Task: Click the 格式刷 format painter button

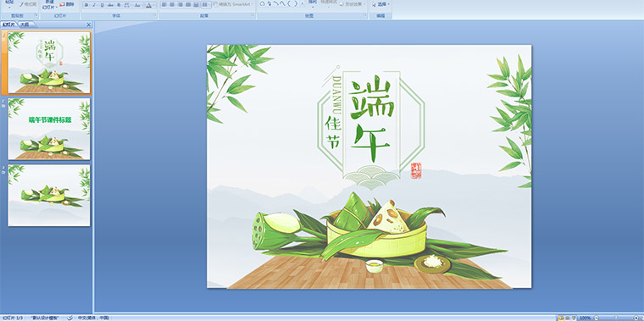Action: click(28, 4)
